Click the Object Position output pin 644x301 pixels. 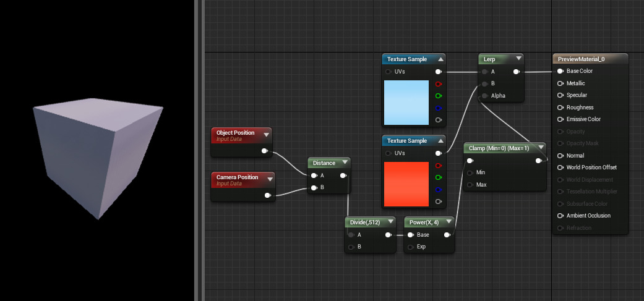pos(265,151)
